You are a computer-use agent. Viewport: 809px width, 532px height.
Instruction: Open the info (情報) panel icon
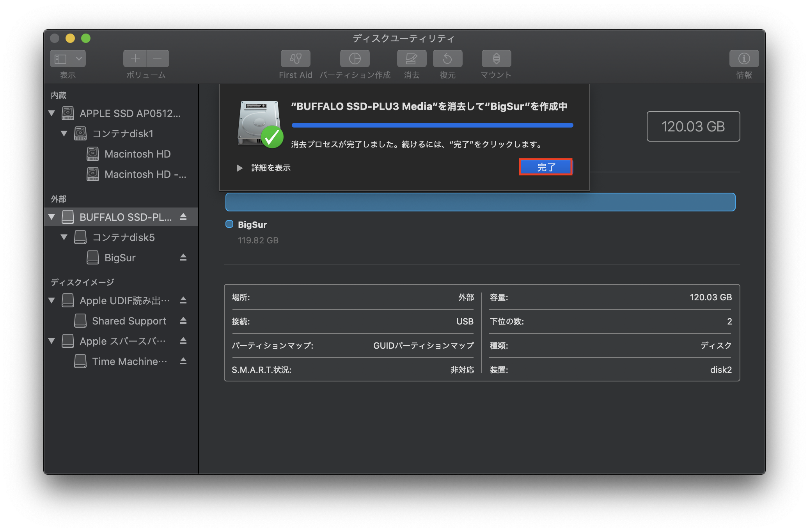(744, 59)
